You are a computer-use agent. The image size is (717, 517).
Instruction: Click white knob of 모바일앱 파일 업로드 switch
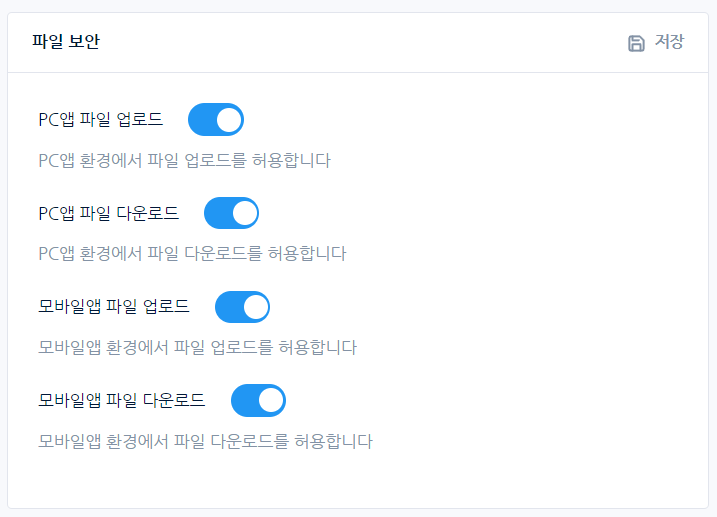[255, 307]
